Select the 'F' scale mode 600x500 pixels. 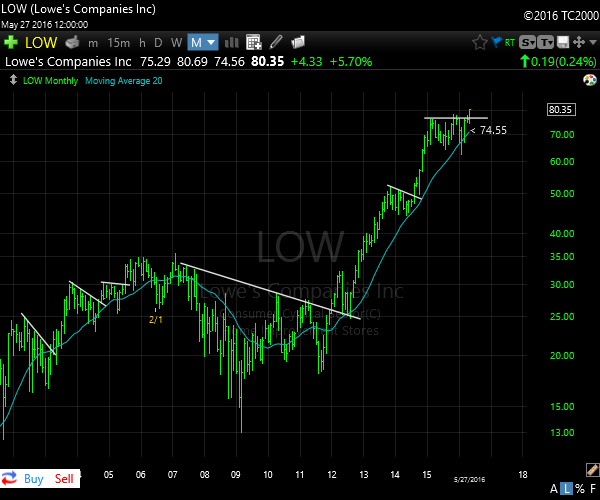pos(593,489)
